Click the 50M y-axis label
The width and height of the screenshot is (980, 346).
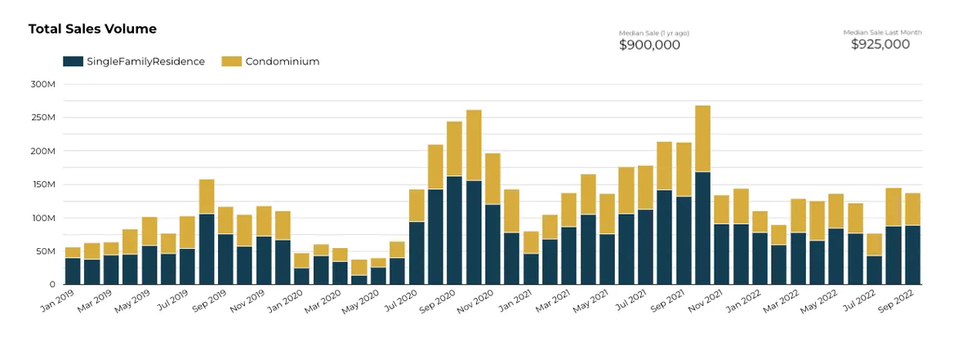coord(44,251)
